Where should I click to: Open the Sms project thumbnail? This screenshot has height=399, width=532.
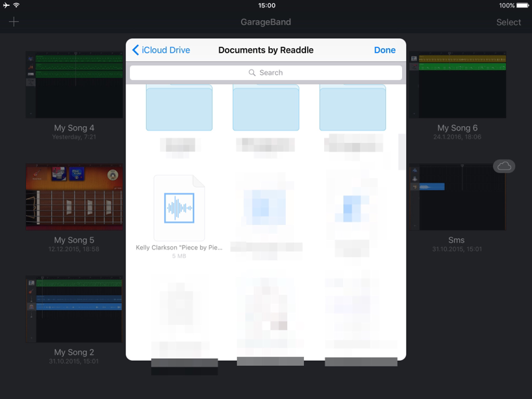[458, 197]
